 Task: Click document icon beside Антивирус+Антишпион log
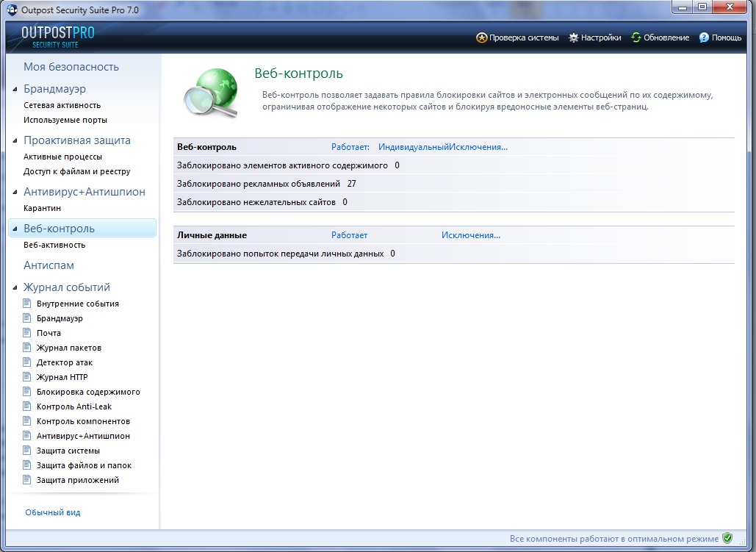click(27, 436)
